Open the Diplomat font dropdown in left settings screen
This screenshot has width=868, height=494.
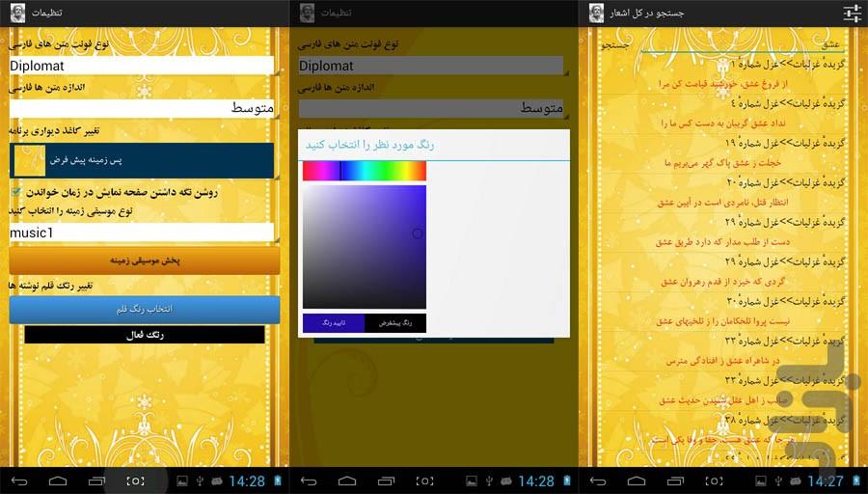[x=142, y=66]
